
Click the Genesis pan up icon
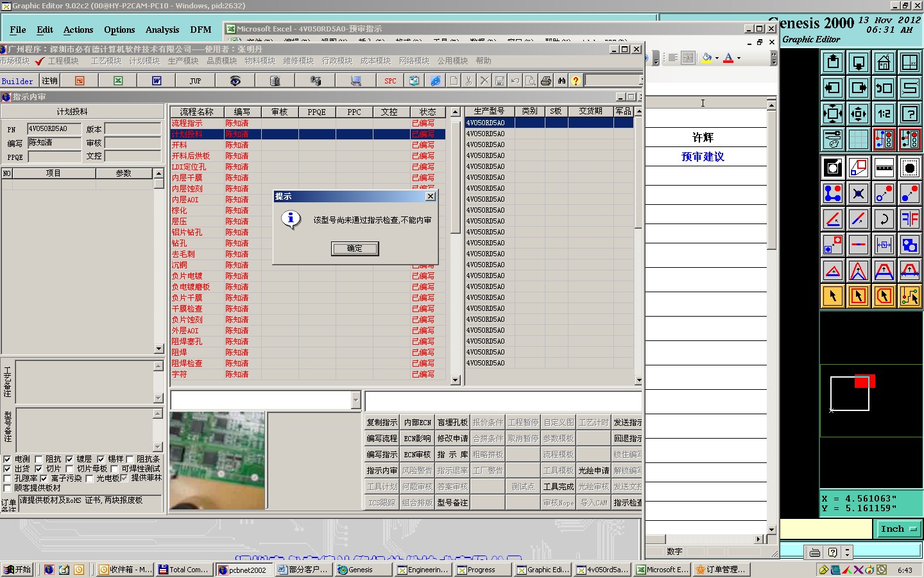[x=833, y=62]
